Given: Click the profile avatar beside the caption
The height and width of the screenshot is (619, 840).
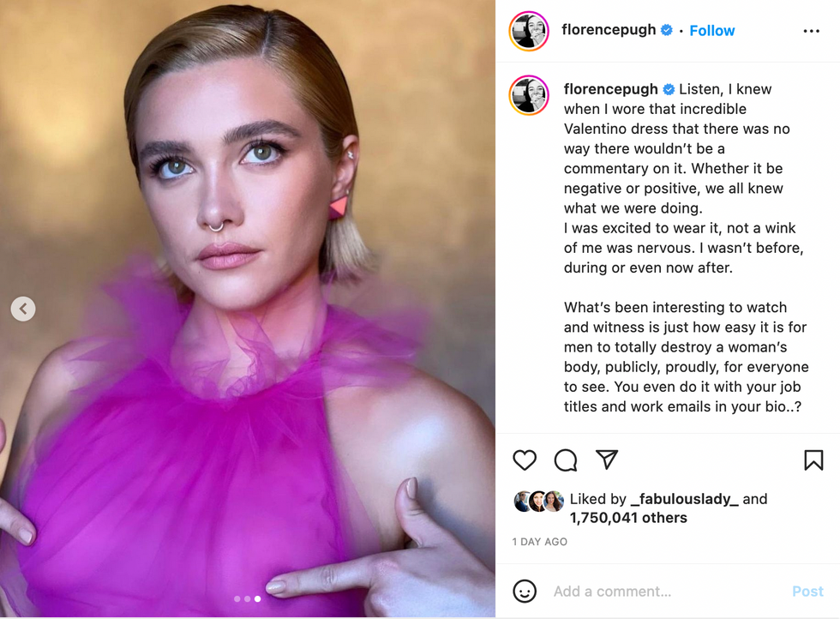Looking at the screenshot, I should (529, 94).
